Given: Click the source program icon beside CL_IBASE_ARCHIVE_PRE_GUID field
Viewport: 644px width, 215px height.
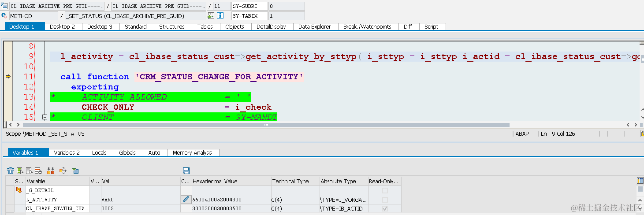Looking at the screenshot, I should coord(4,6).
